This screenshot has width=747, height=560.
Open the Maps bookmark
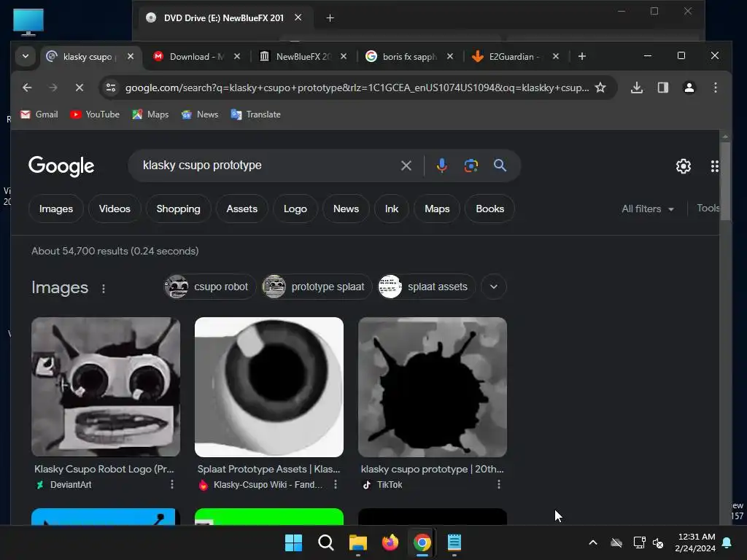point(150,114)
